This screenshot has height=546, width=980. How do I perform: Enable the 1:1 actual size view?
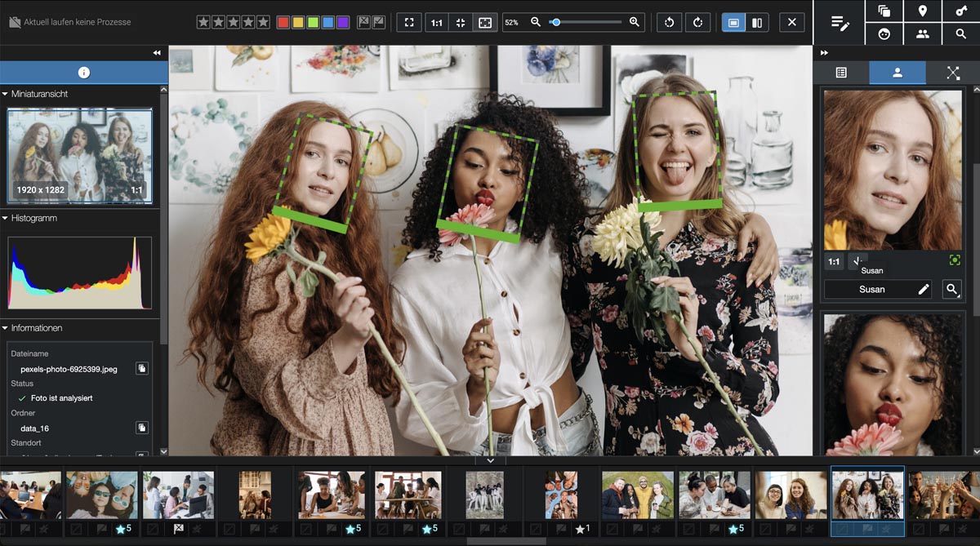tap(436, 22)
